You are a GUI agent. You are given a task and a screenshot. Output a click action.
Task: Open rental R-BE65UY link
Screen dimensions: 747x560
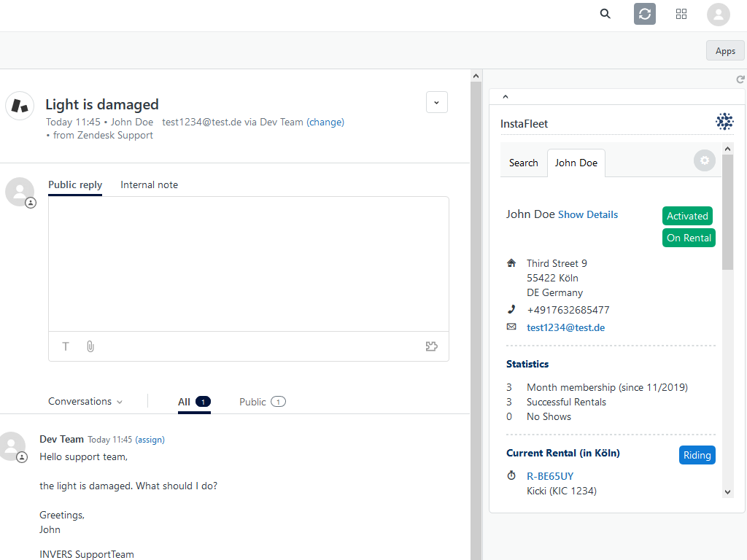tap(550, 477)
